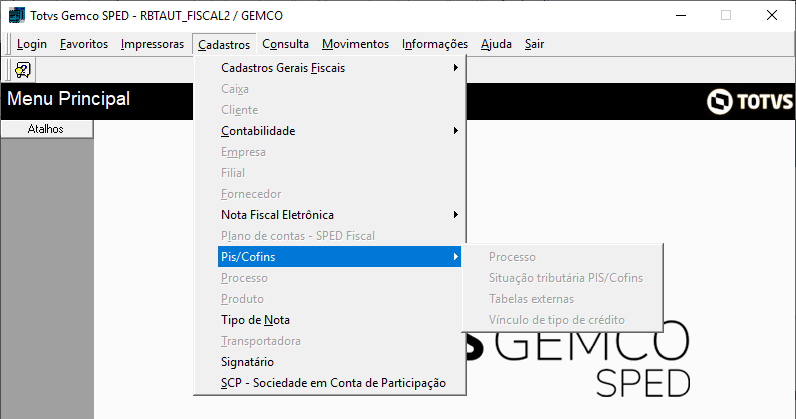Click the TOTVS logo in the header
The image size is (796, 419).
(749, 101)
